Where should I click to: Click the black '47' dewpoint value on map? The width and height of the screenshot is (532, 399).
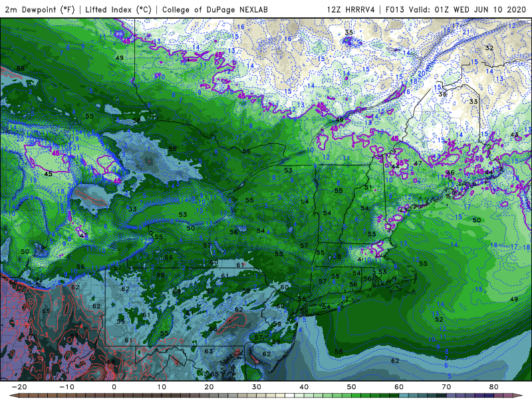pos(418,163)
